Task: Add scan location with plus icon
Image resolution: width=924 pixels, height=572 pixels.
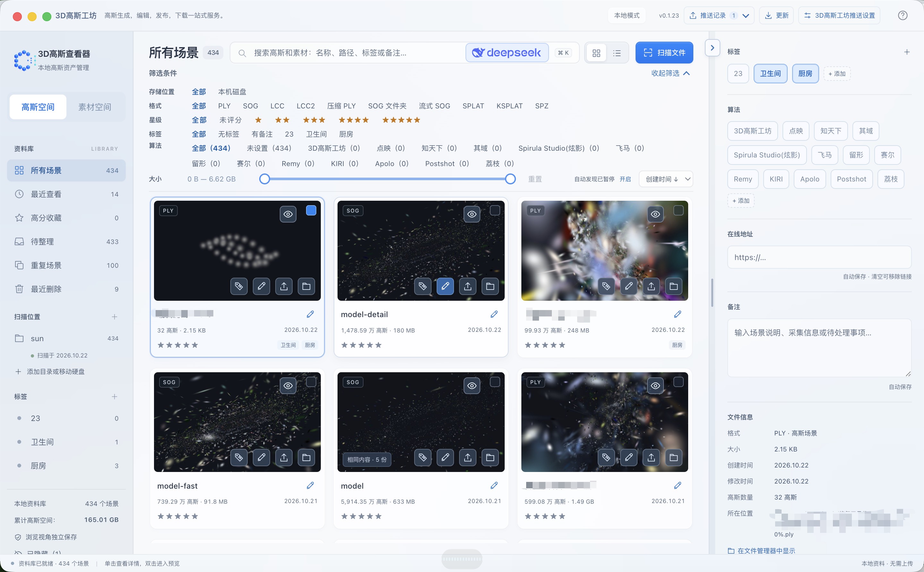Action: coord(114,317)
